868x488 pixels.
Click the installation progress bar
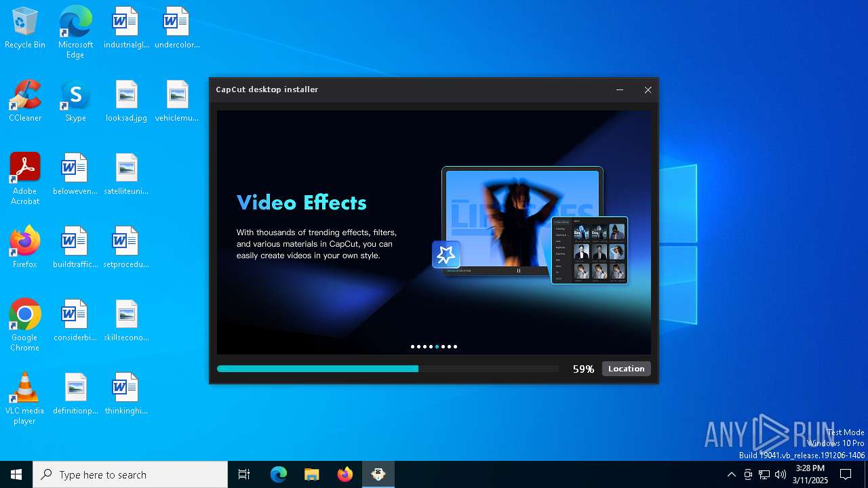[387, 369]
